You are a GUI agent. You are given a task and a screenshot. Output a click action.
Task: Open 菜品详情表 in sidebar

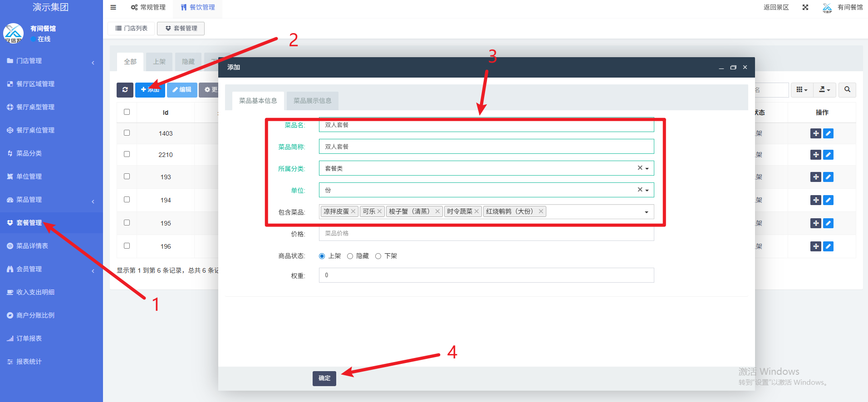coord(51,246)
